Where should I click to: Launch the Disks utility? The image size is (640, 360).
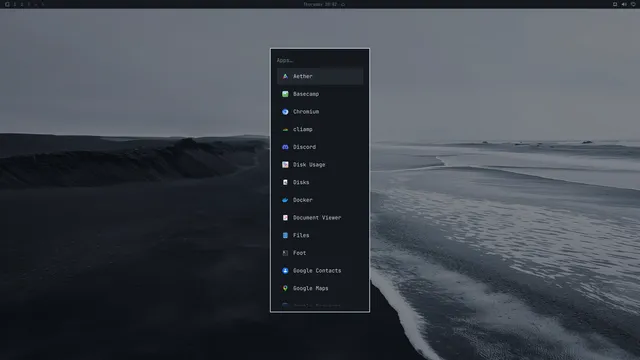[x=320, y=182]
